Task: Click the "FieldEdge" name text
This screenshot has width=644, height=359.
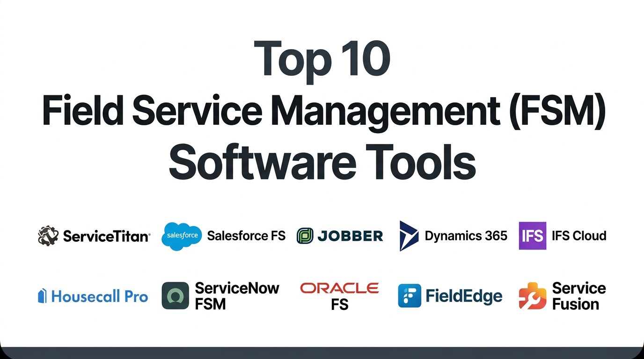Action: [464, 296]
